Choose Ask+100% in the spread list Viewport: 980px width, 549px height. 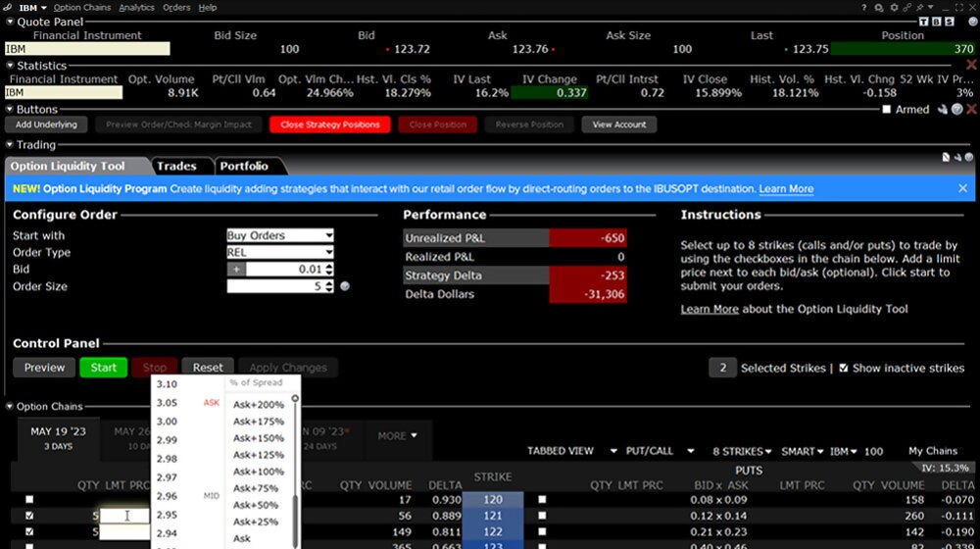[x=259, y=472]
